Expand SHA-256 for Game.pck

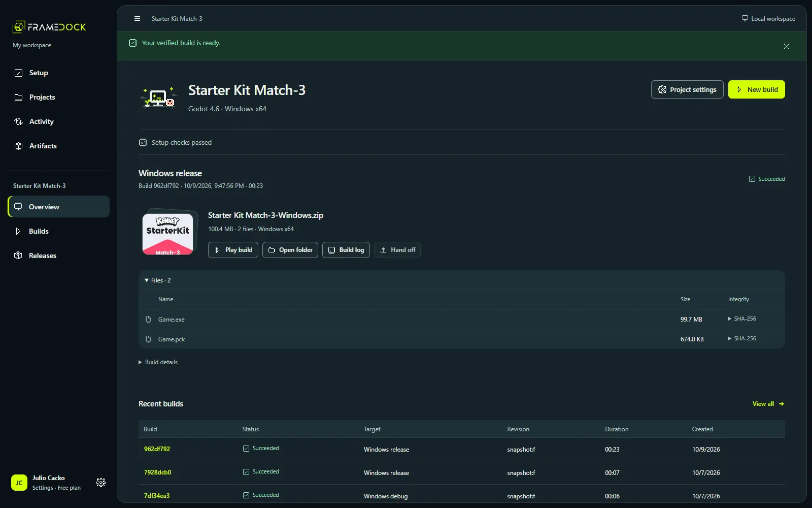pyautogui.click(x=742, y=338)
